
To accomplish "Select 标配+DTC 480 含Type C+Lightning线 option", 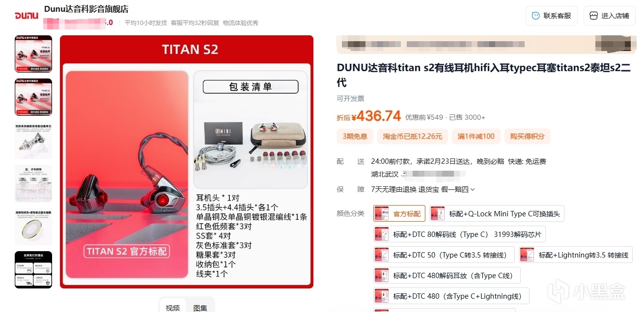I will click(x=451, y=296).
